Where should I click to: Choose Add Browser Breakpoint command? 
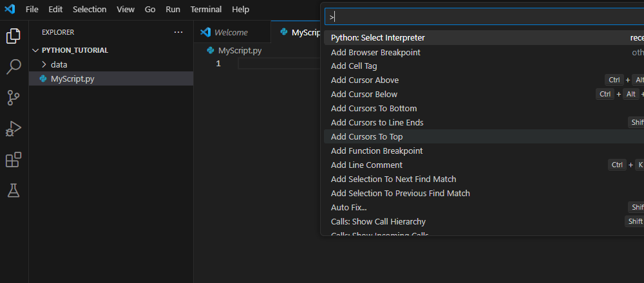coord(484,53)
